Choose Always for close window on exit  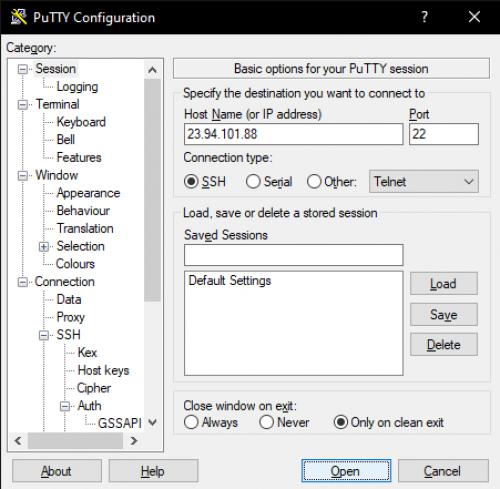click(191, 422)
